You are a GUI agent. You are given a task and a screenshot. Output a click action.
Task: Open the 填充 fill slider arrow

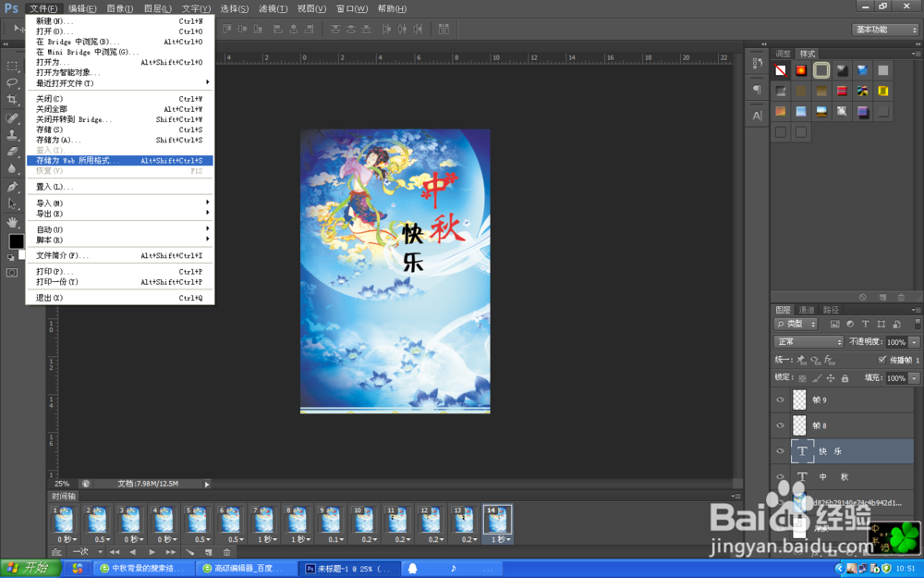pyautogui.click(x=914, y=378)
